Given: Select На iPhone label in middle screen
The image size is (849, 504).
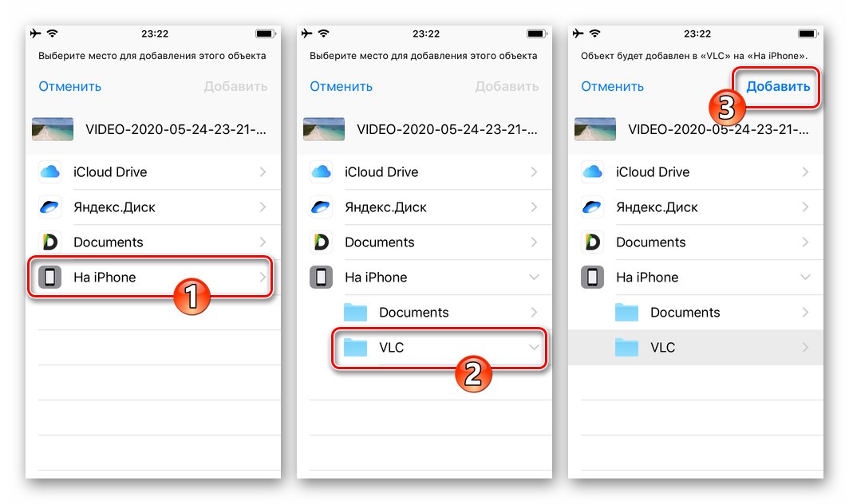Looking at the screenshot, I should [x=376, y=278].
